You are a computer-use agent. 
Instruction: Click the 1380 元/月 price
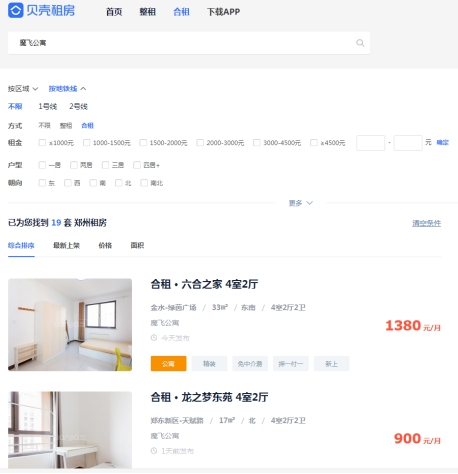click(x=413, y=326)
